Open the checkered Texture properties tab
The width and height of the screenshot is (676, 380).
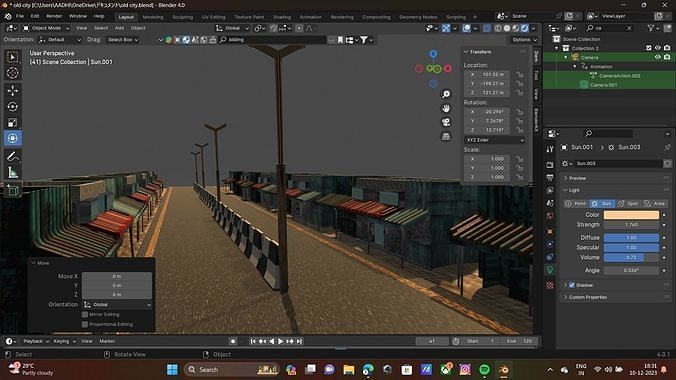coord(550,285)
